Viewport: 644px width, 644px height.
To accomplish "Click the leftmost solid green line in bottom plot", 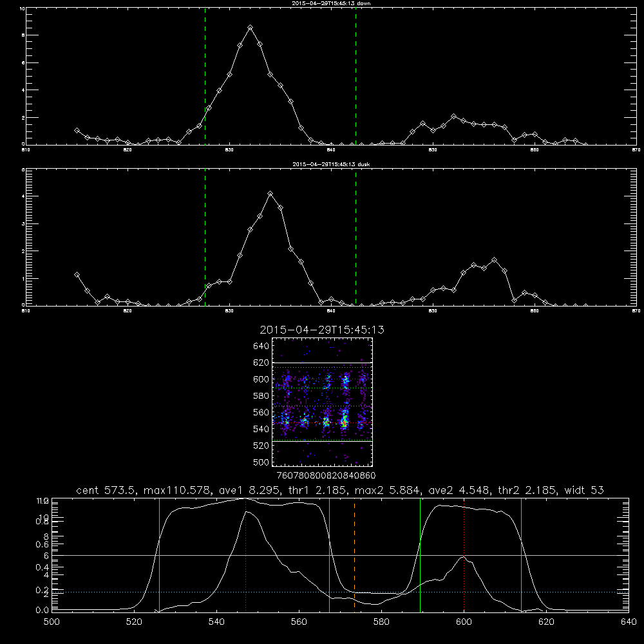I will pyautogui.click(x=159, y=554).
